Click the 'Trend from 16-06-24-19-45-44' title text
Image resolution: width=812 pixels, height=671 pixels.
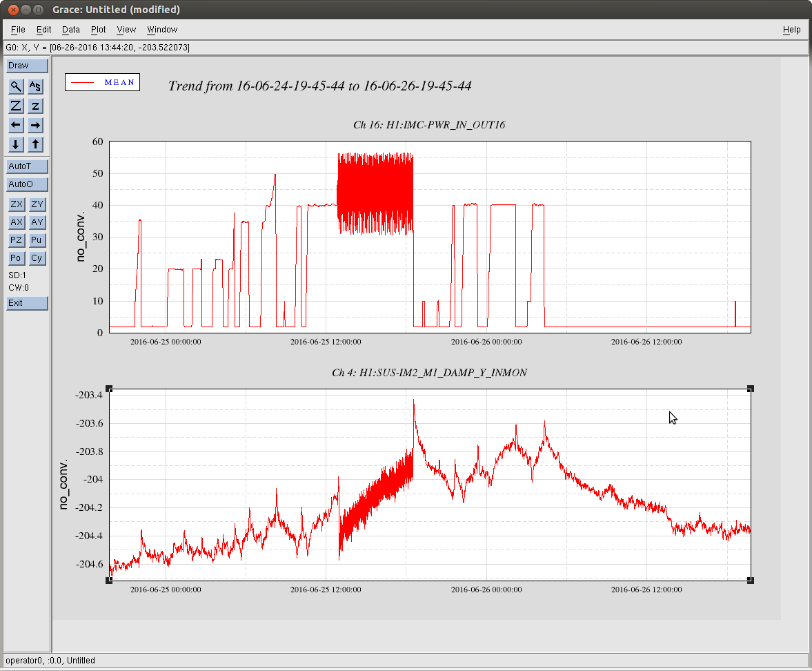coord(319,86)
